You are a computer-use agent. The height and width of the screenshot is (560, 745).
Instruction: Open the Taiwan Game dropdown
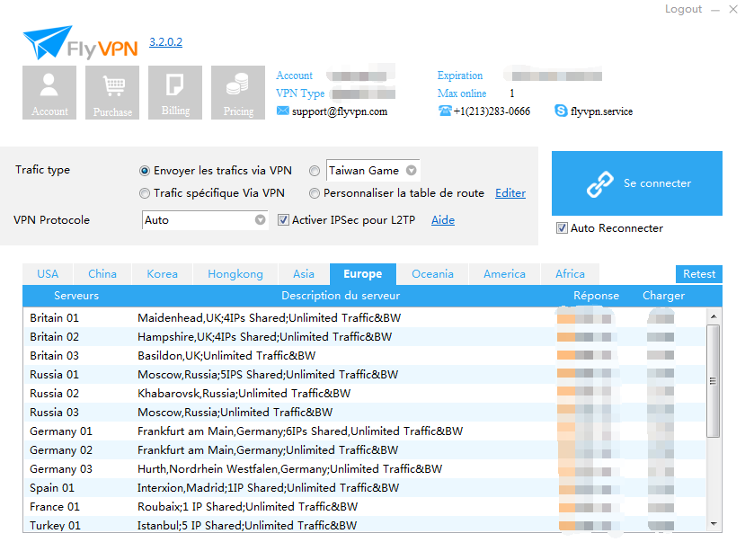click(x=373, y=170)
